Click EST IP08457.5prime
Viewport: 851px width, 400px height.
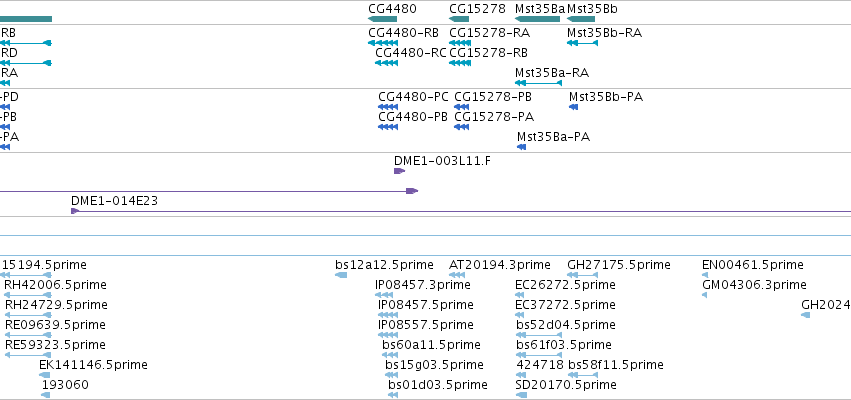[426, 305]
